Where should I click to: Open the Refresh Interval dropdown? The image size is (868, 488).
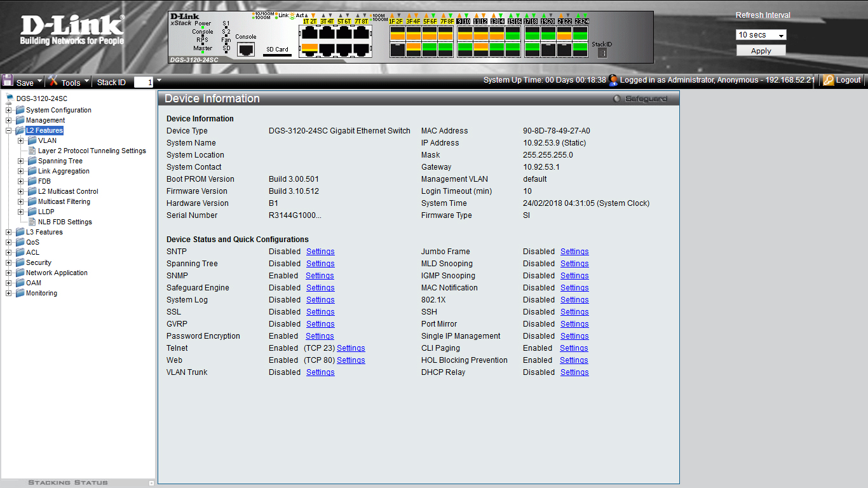coord(761,35)
